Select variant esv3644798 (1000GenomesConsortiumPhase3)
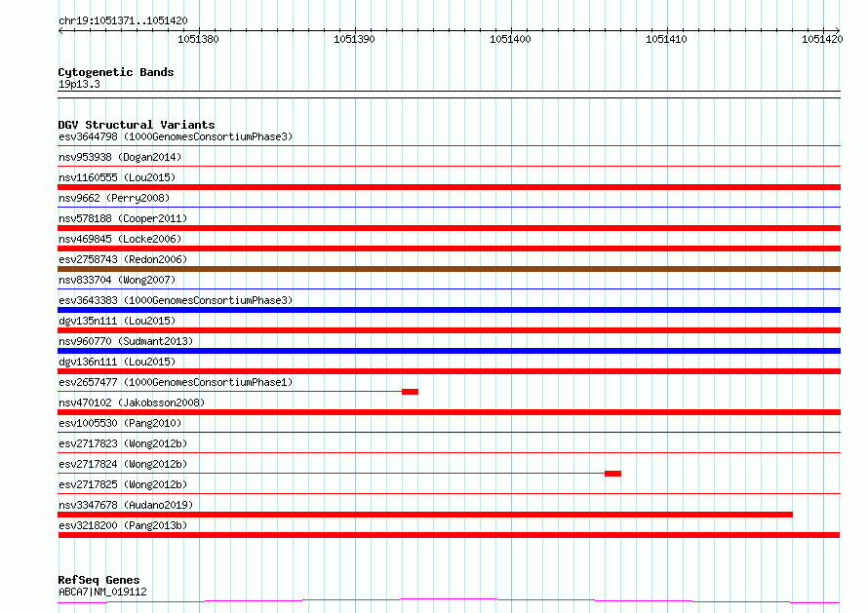 176,136
